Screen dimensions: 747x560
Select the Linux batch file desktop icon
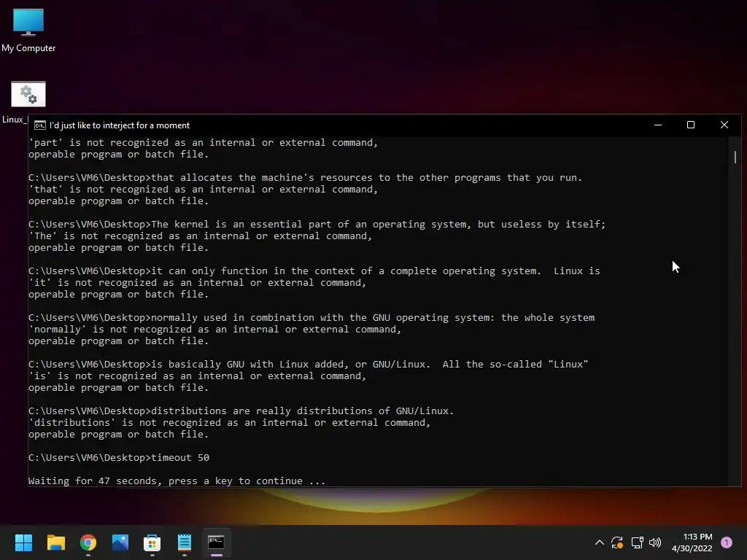click(28, 94)
